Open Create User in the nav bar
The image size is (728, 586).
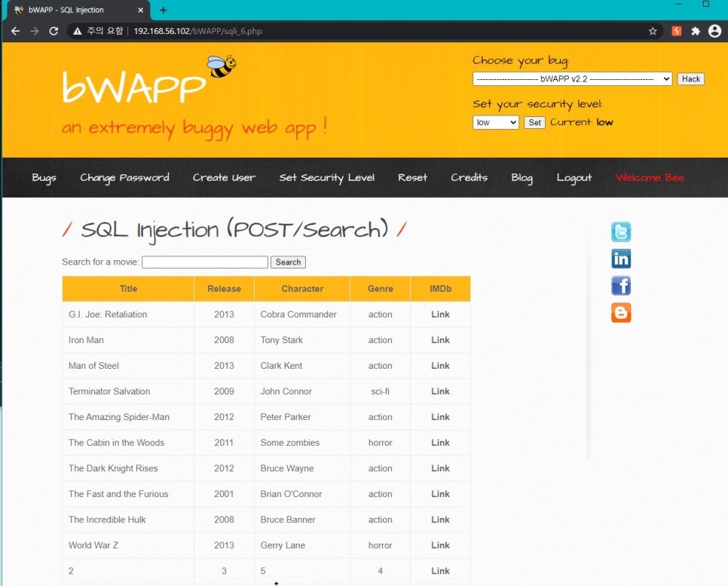click(x=224, y=177)
